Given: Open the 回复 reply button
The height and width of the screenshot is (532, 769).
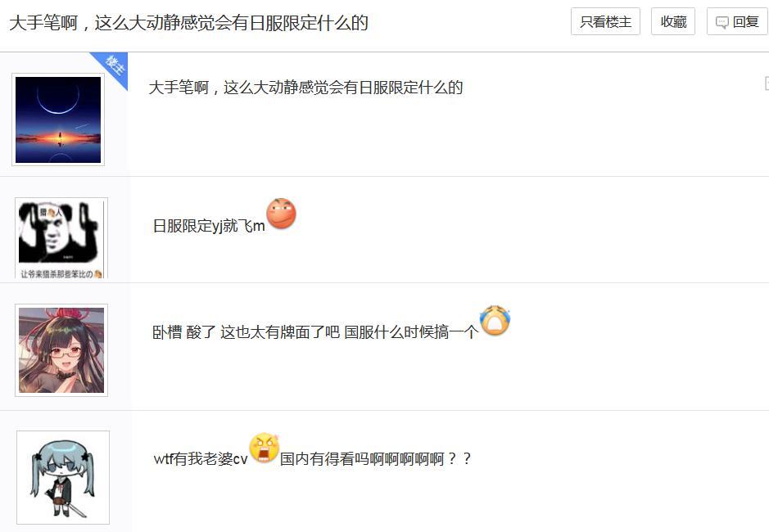Looking at the screenshot, I should [x=737, y=21].
